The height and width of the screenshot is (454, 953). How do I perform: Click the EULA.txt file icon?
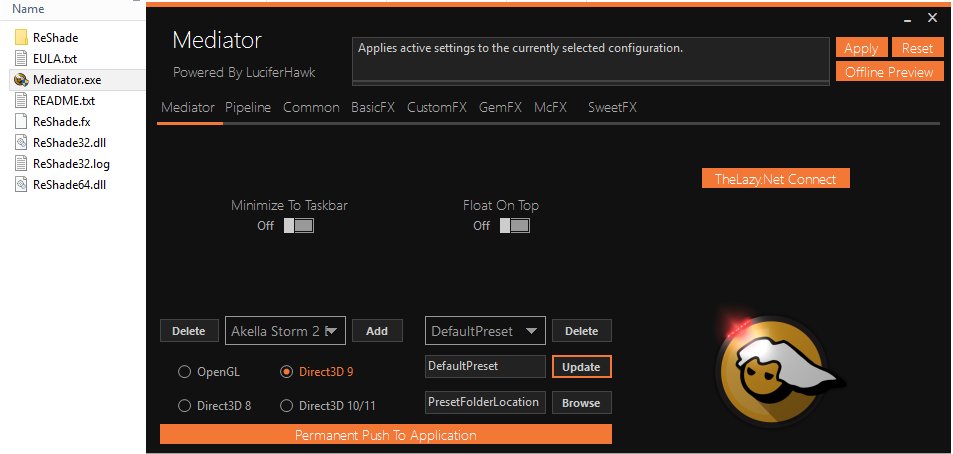coord(21,58)
